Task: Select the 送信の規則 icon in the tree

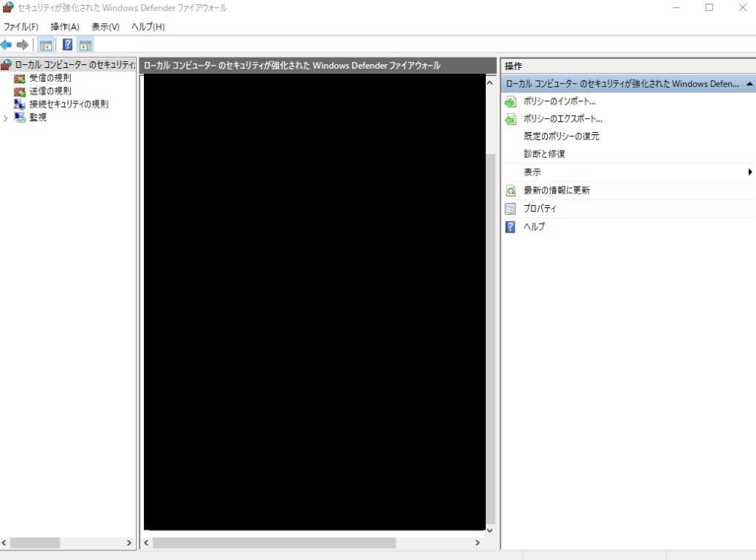Action: [x=20, y=91]
